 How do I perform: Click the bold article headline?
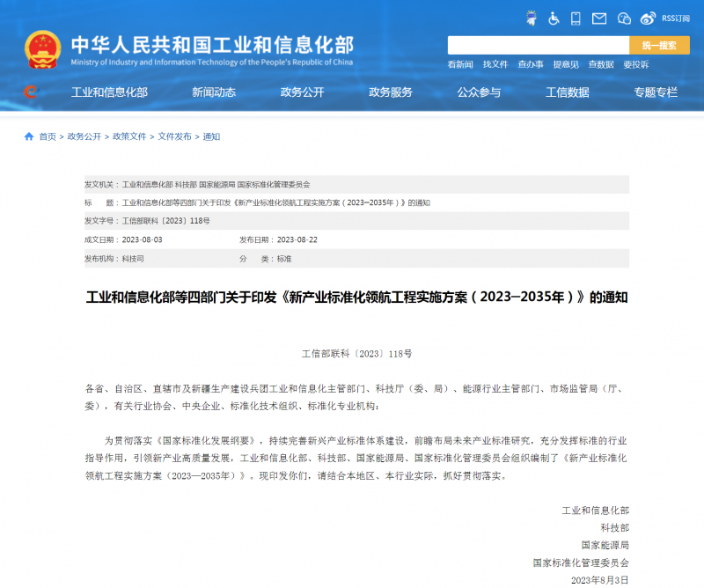[357, 298]
